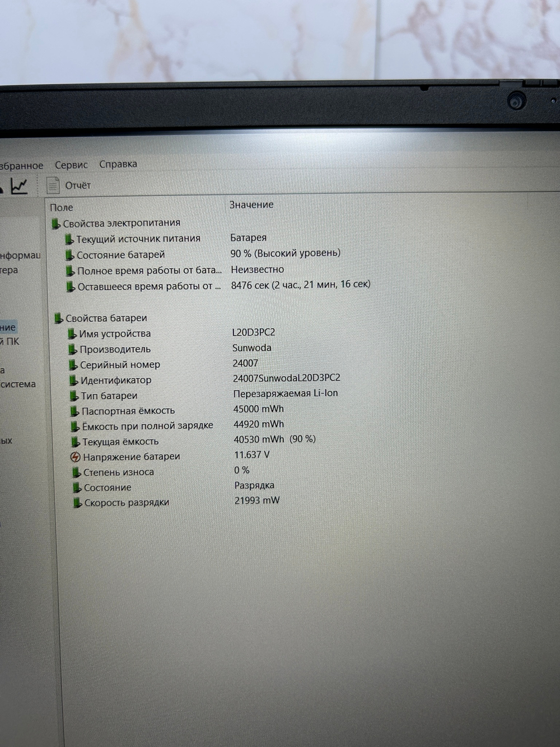Click the icon beside Паспортная ёмкость

(x=75, y=411)
